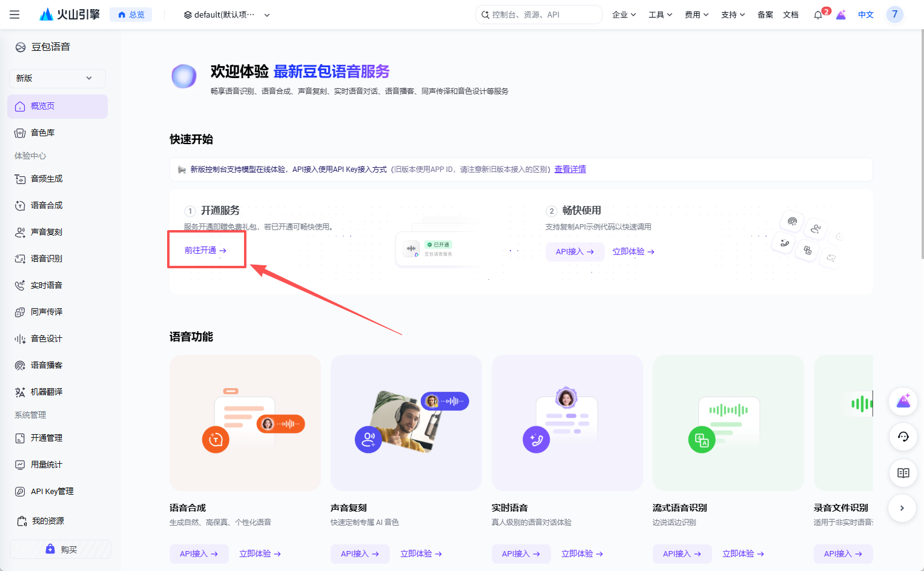The width and height of the screenshot is (924, 571).
Task: Click 购买 button in sidebar
Action: (x=61, y=549)
